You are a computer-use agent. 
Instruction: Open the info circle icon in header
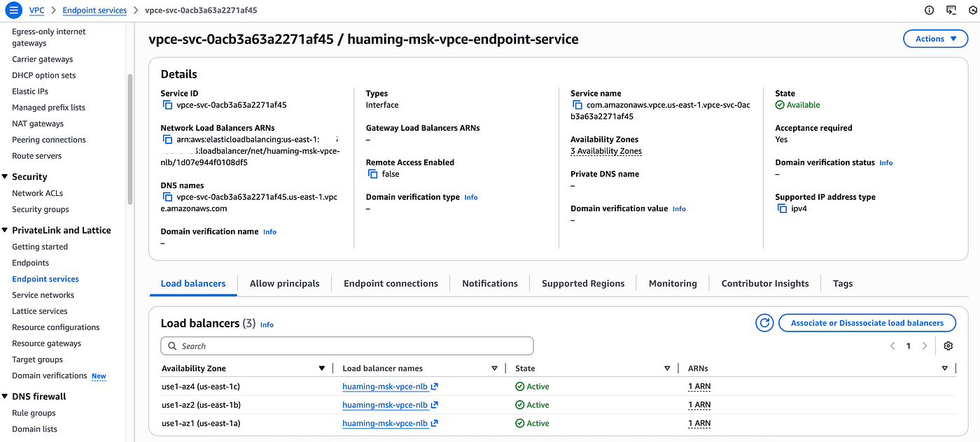[929, 10]
